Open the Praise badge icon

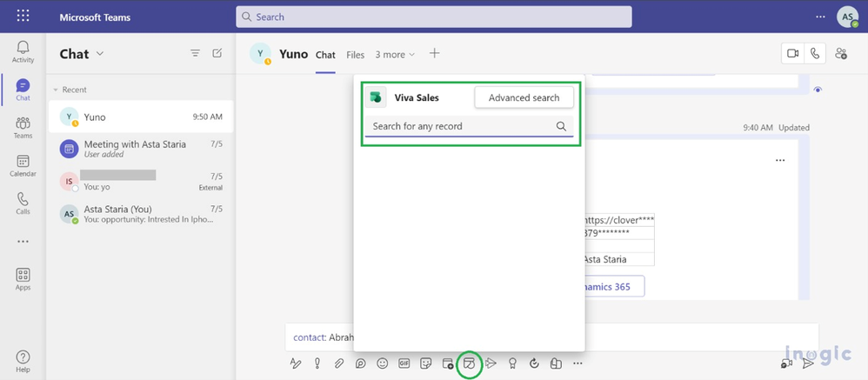coord(512,363)
